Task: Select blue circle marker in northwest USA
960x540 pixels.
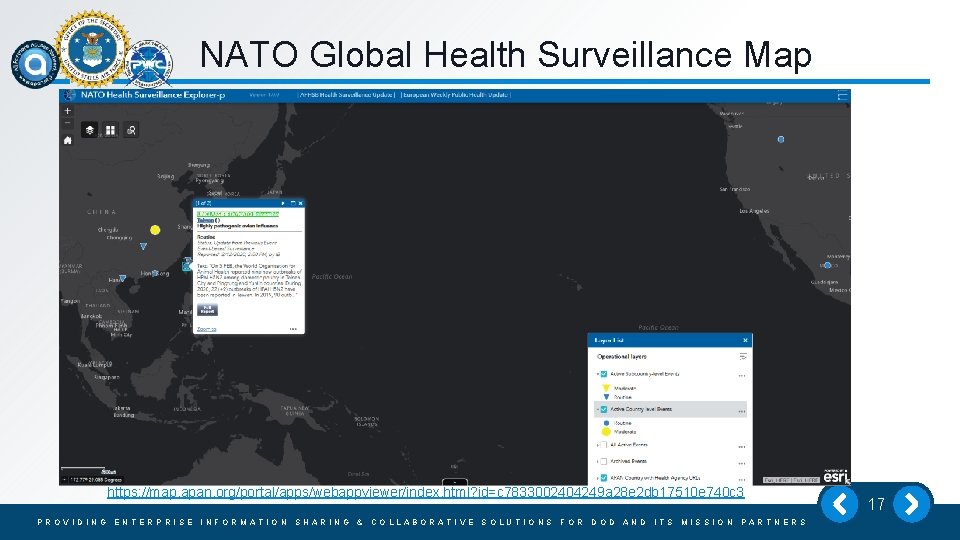Action: click(781, 140)
